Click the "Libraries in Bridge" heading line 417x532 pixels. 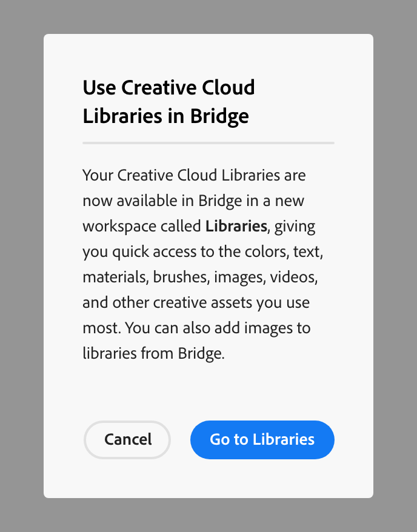pos(165,116)
